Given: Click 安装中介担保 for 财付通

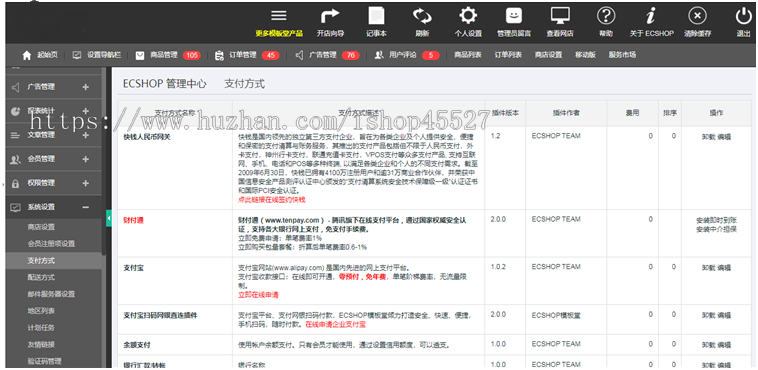Looking at the screenshot, I should 716,229.
